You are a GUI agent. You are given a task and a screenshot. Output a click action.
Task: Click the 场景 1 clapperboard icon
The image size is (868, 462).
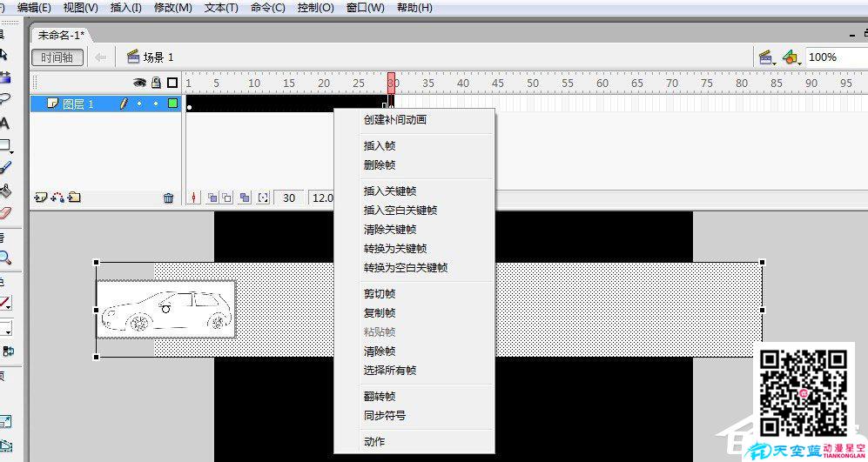click(133, 57)
